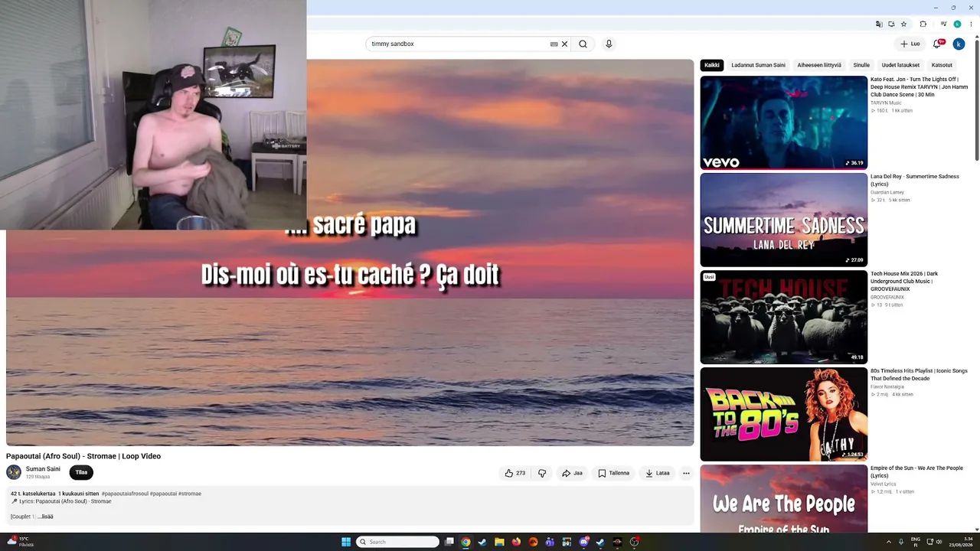Click the #papaoutaiafrosoul hashtag
This screenshot has width=980, height=551.
tap(125, 494)
